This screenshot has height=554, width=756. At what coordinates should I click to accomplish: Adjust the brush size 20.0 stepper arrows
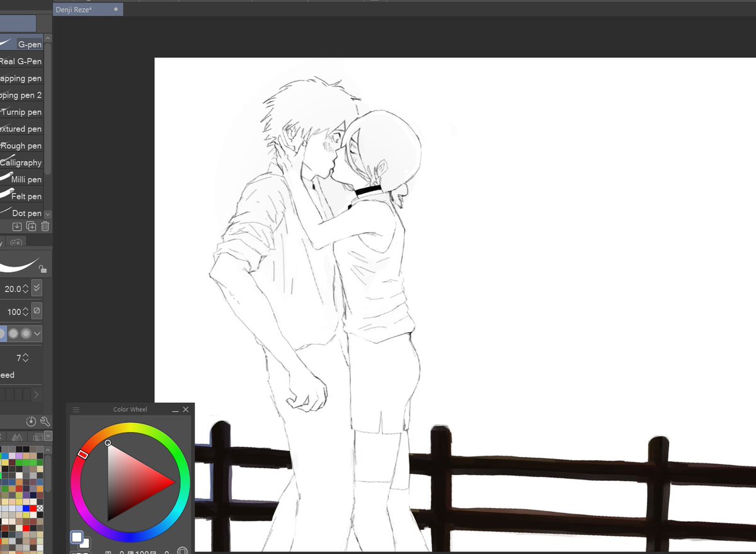click(26, 289)
